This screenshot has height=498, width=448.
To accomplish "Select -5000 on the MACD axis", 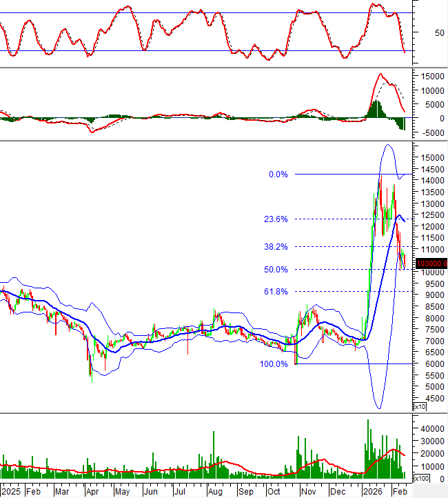I will [430, 133].
